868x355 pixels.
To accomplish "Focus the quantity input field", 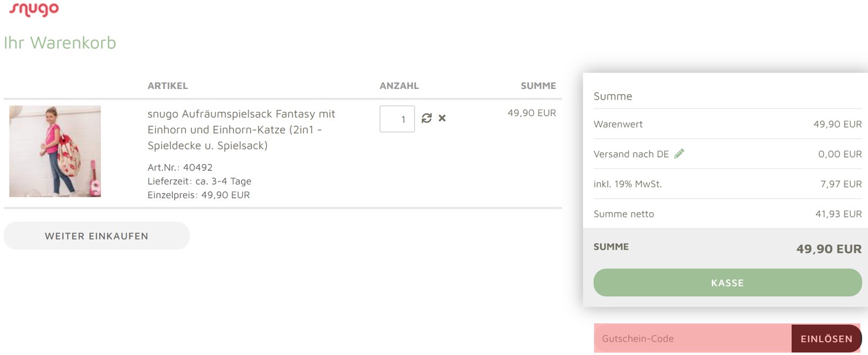I will coord(397,119).
